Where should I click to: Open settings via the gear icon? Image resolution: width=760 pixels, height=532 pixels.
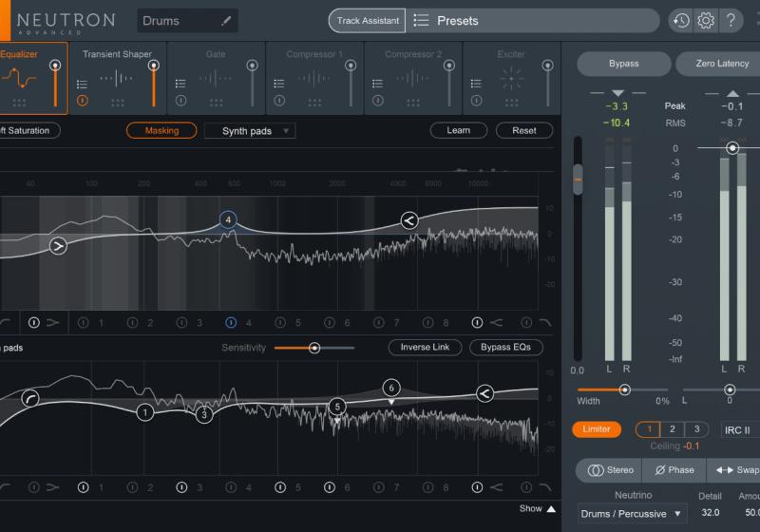[706, 21]
